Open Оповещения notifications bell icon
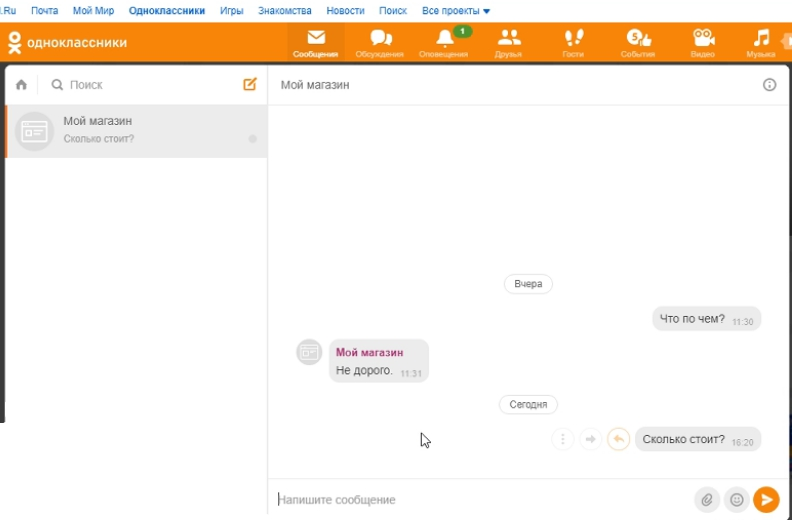 click(x=444, y=38)
